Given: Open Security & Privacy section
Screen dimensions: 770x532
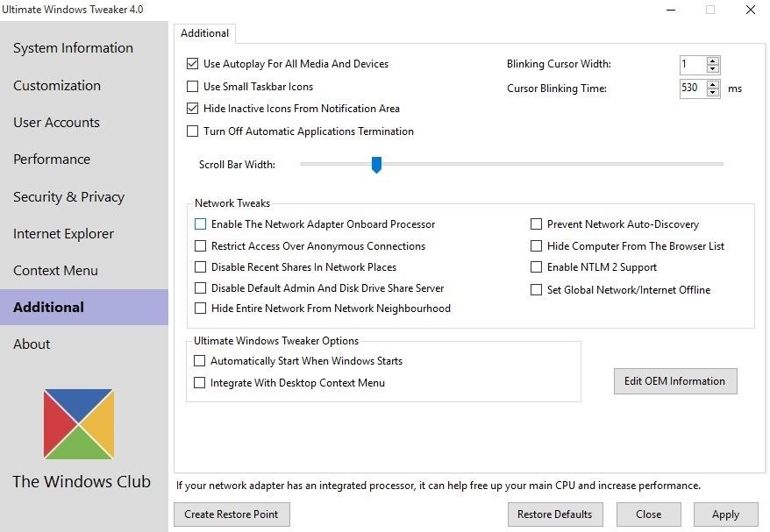Looking at the screenshot, I should tap(68, 197).
